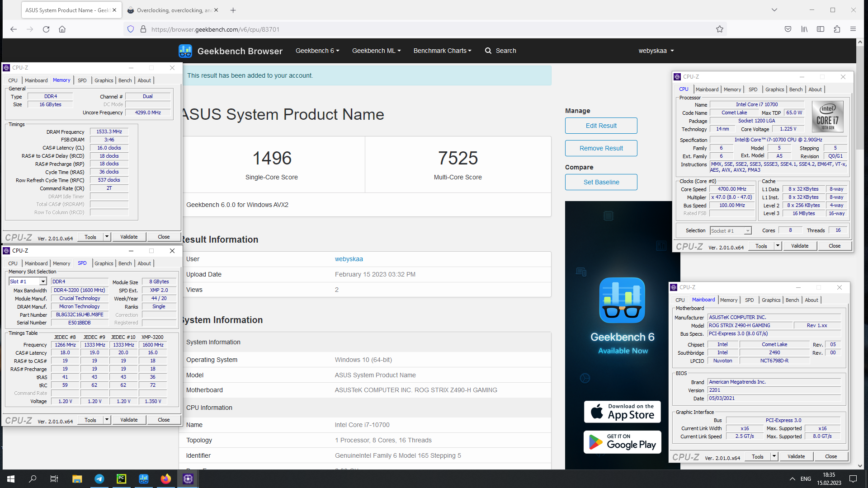Switch to the Overclocking browser tab
Image resolution: width=868 pixels, height=488 pixels.
pos(172,10)
